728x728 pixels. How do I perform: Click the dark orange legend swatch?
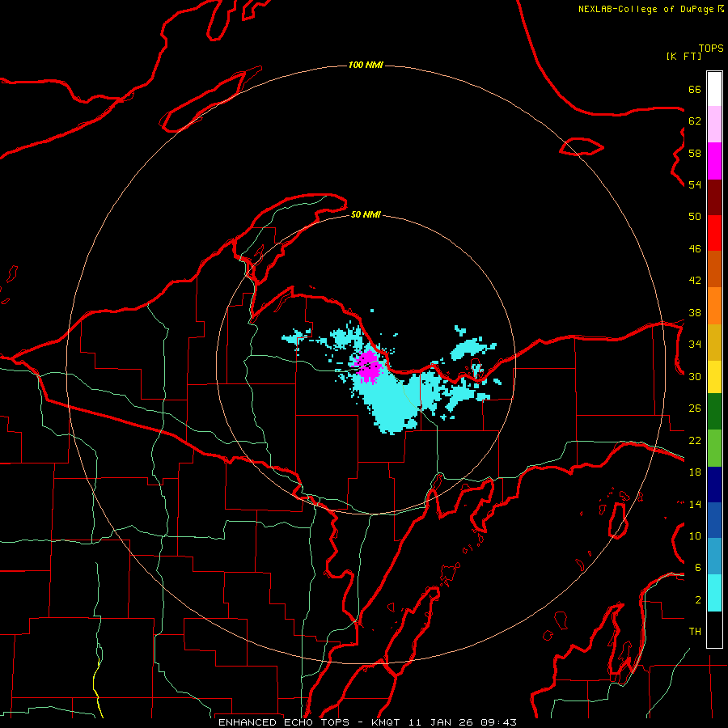714,269
